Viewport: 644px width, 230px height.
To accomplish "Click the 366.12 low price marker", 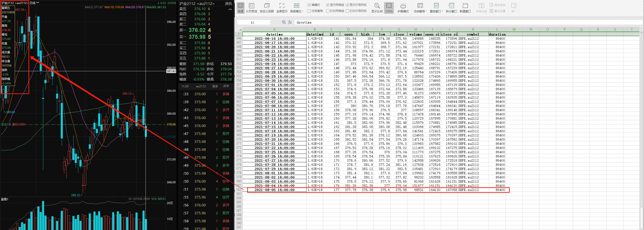I will 76,195.
